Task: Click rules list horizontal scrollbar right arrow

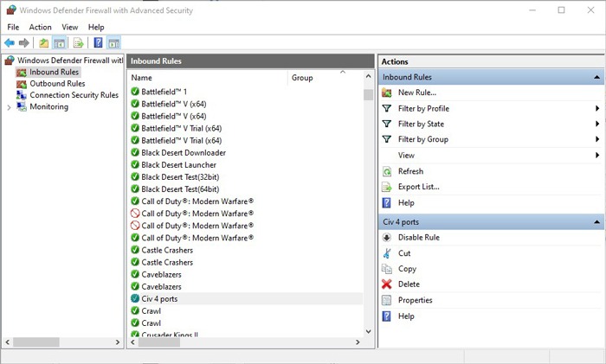Action: pyautogui.click(x=358, y=342)
